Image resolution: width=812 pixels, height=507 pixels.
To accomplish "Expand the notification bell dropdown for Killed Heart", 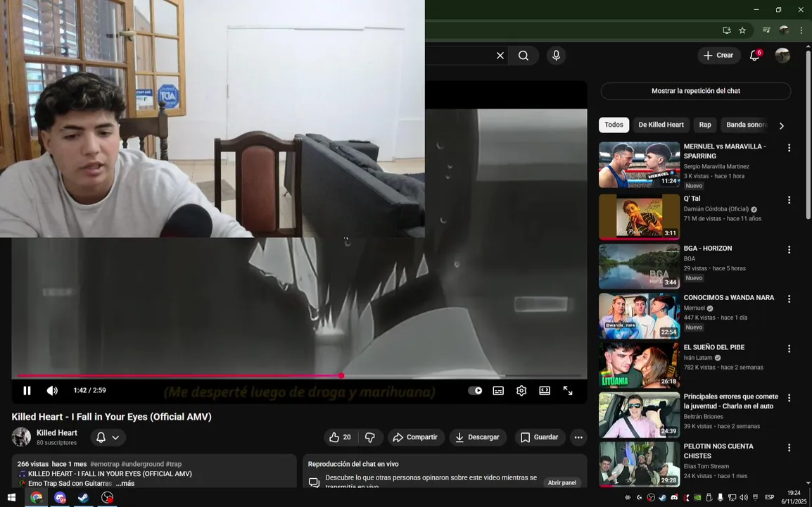I will (108, 437).
